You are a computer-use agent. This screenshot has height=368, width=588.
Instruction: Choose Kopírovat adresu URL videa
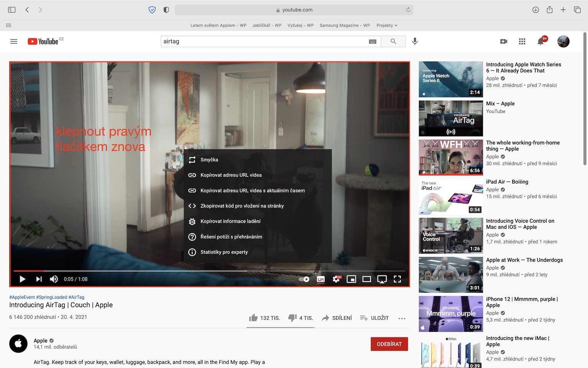[258, 175]
